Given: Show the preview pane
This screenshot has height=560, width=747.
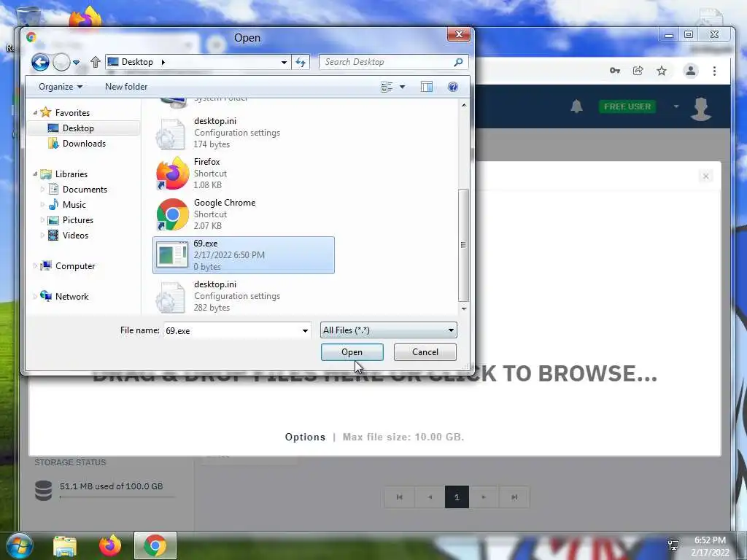Looking at the screenshot, I should (x=426, y=87).
